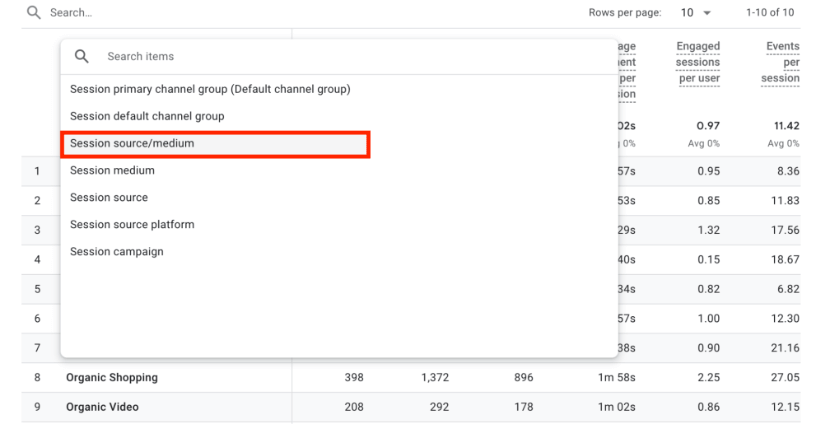Screen dimensions: 823x424
Task: Click the magnifier icon in dropdown search
Action: pos(82,57)
